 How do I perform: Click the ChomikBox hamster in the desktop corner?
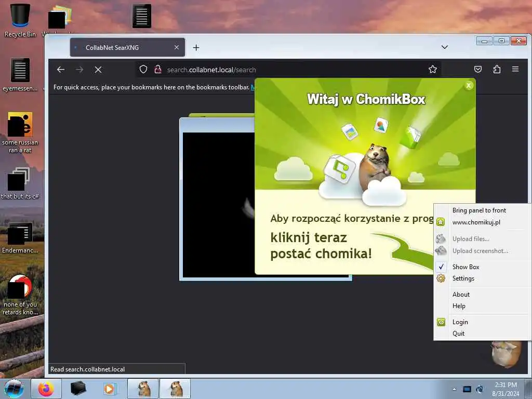[x=507, y=354]
